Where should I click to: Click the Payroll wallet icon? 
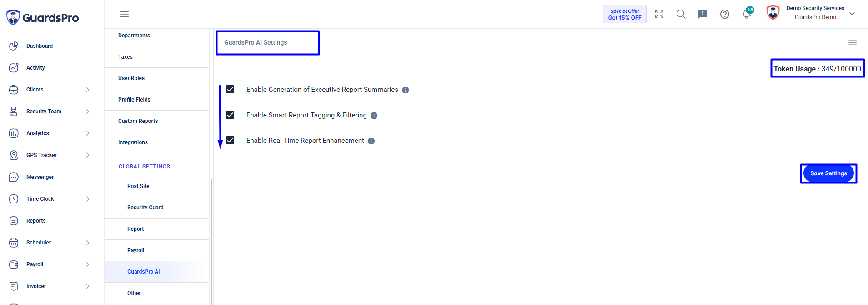pyautogui.click(x=14, y=264)
